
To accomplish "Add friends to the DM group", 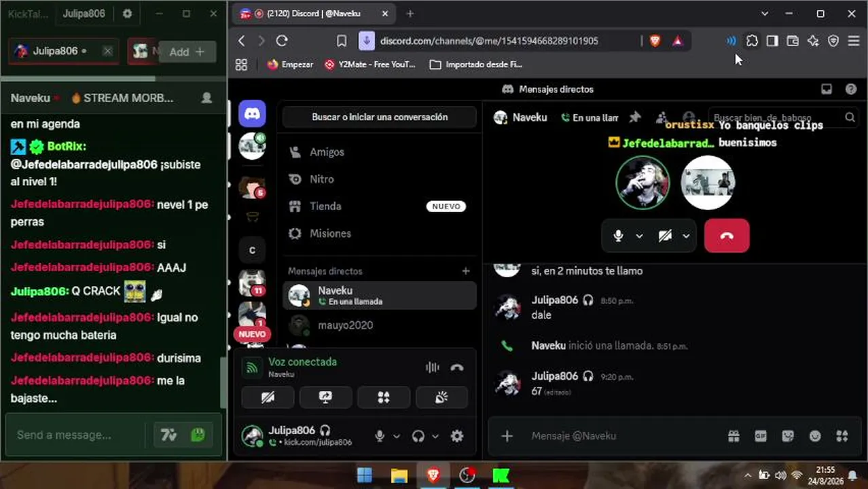I will [x=662, y=117].
